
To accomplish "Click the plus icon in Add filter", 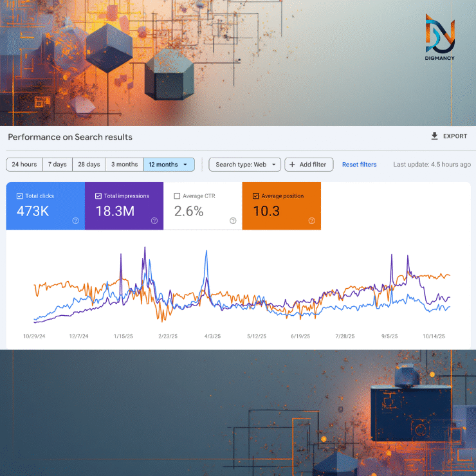I will [x=292, y=165].
